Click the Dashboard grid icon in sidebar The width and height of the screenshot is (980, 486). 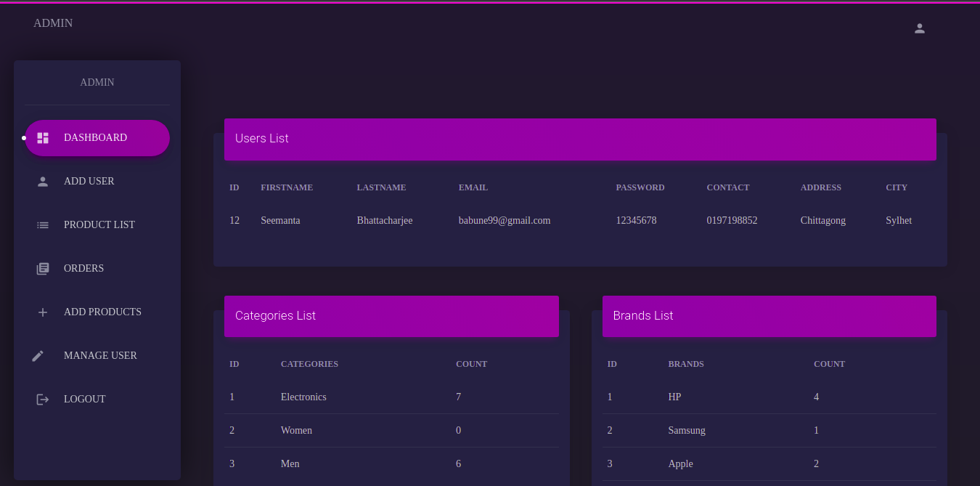click(43, 138)
